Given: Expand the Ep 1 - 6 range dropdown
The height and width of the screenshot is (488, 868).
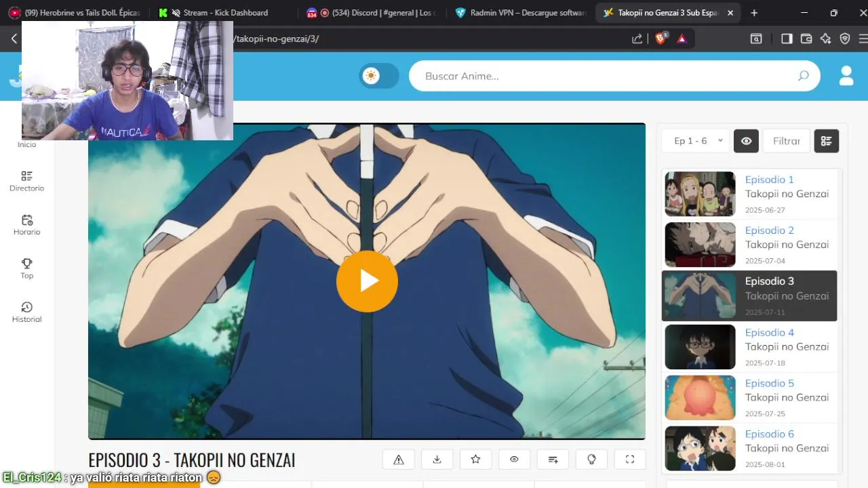Looking at the screenshot, I should point(696,141).
